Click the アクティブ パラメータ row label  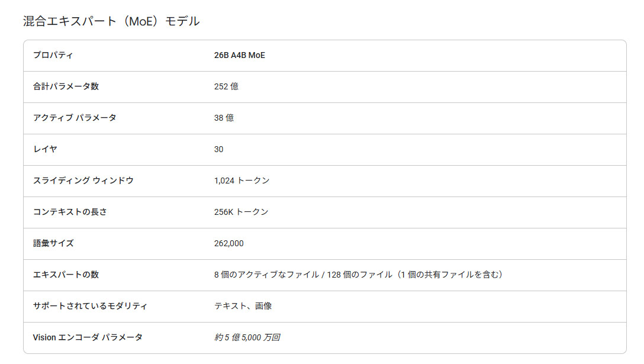(75, 118)
